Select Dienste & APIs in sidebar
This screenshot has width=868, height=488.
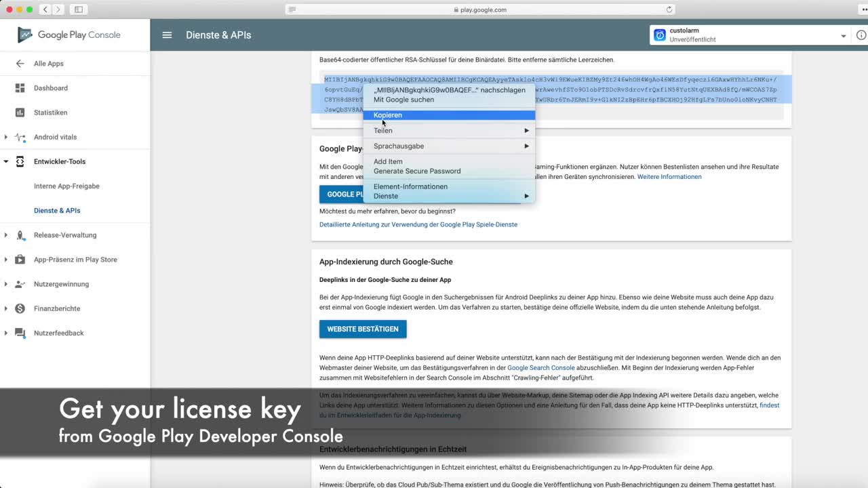[57, 210]
